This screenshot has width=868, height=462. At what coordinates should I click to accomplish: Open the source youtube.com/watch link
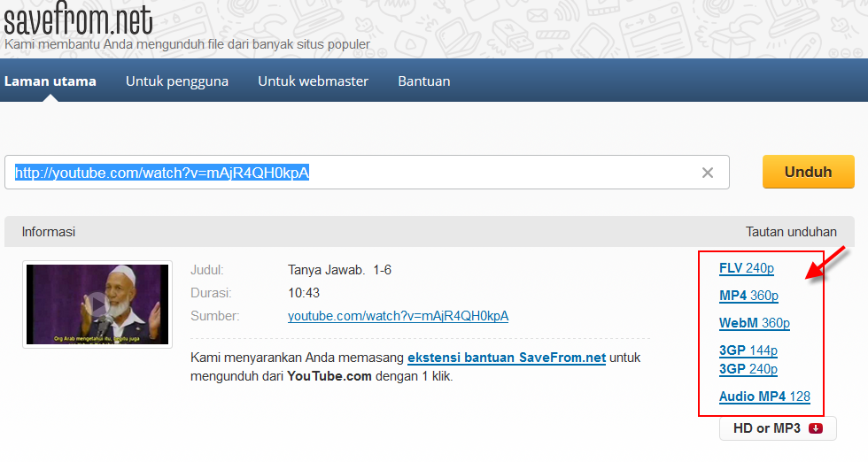tap(398, 316)
